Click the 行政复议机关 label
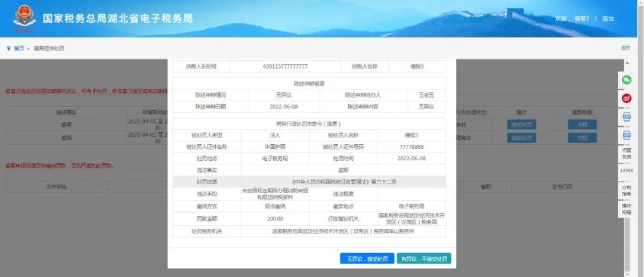Screen dimensions: 644x277 click(x=343, y=219)
